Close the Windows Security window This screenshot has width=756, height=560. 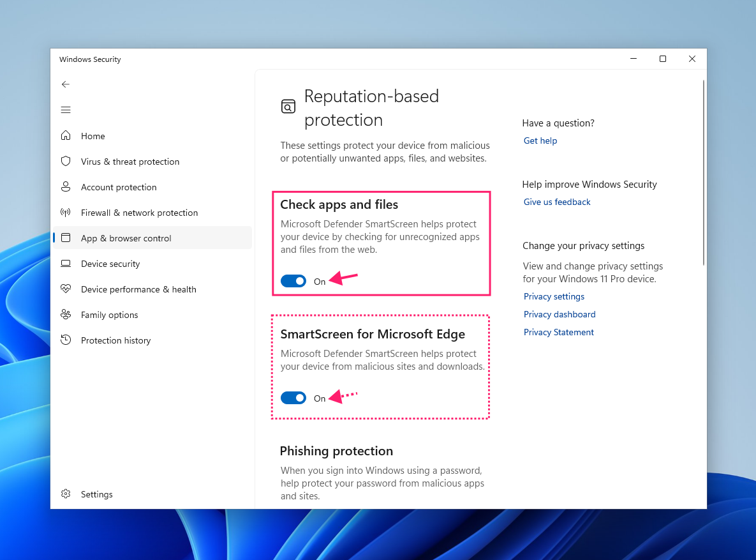(x=692, y=59)
